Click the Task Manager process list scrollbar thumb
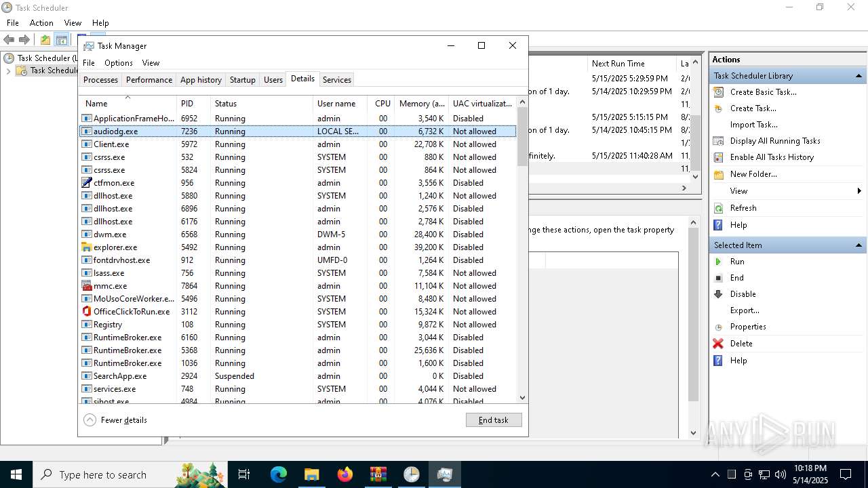This screenshot has width=868, height=488. pos(522,137)
